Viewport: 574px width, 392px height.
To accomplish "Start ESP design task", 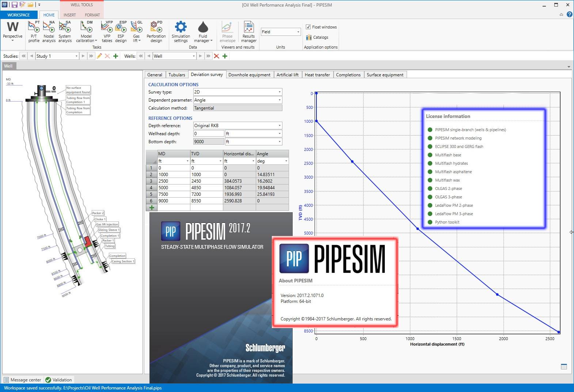I will click(x=121, y=32).
